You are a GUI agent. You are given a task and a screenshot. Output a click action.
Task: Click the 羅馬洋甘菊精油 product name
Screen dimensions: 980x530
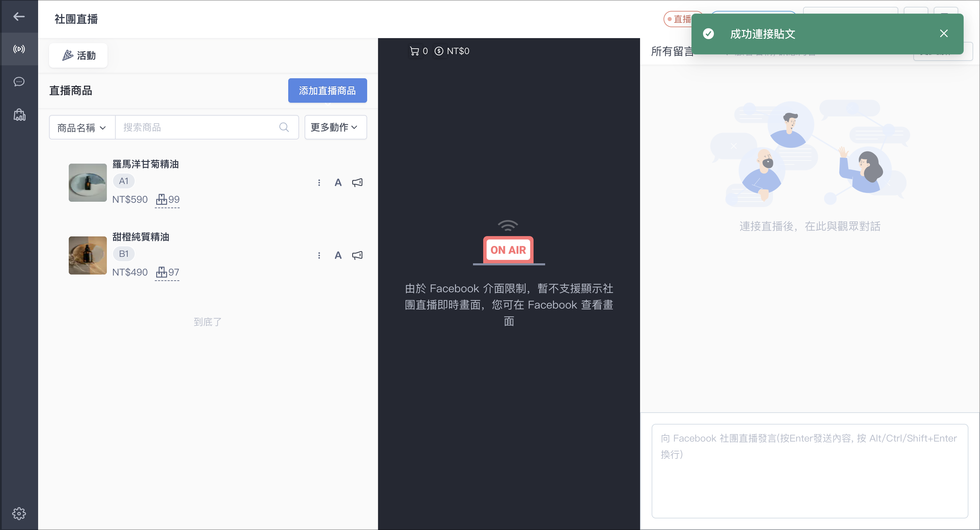(145, 164)
